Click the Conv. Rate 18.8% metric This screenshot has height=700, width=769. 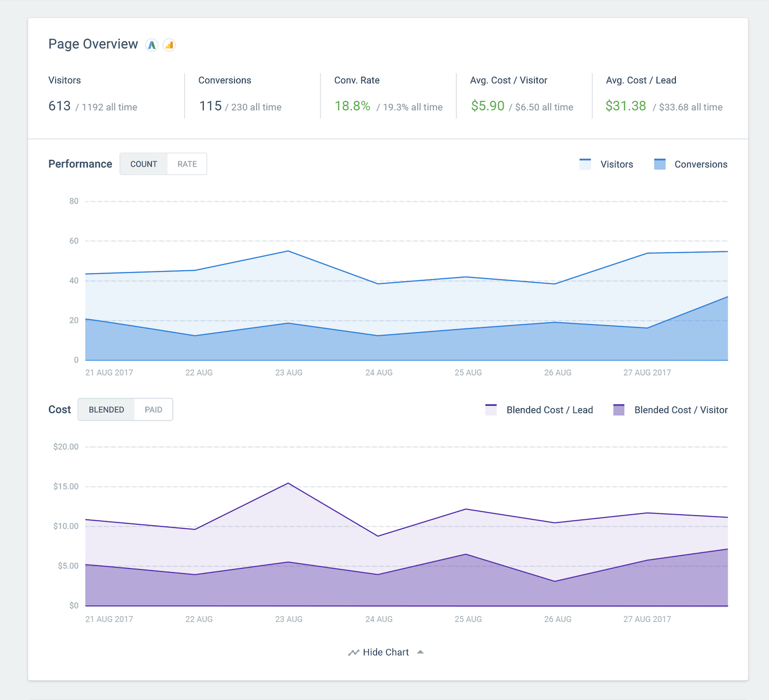pos(352,106)
